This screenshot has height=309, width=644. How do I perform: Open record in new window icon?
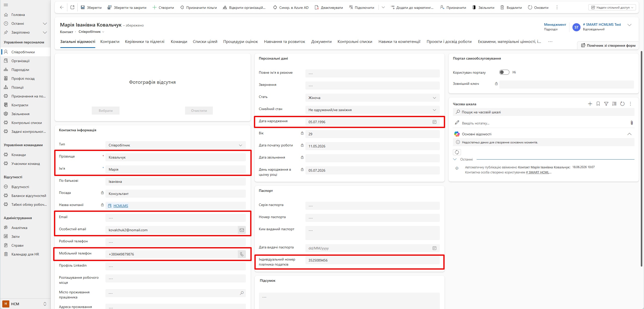[x=72, y=8]
